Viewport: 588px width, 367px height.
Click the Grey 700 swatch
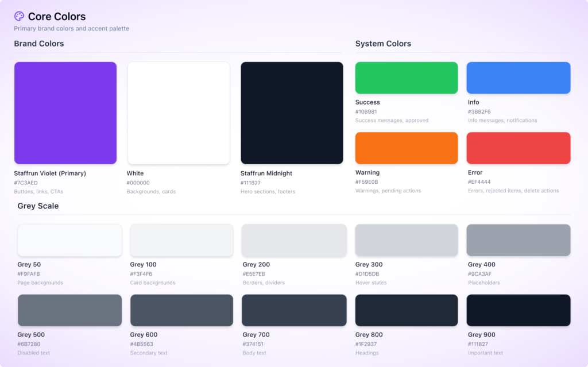point(294,310)
